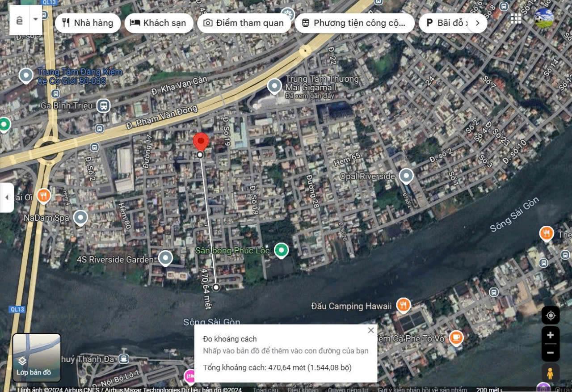The height and width of the screenshot is (392, 572).
Task: Choose the Điểm tham quan chip
Action: 244,23
